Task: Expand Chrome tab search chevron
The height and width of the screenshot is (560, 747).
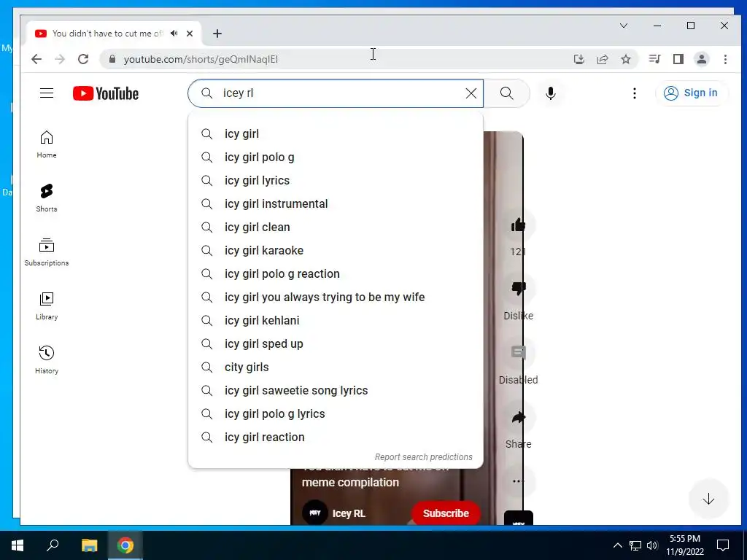Action: coord(624,26)
